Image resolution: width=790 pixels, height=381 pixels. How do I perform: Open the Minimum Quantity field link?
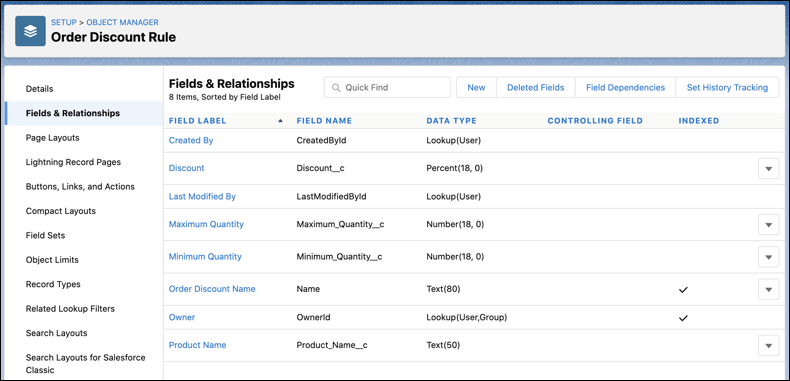click(x=205, y=257)
